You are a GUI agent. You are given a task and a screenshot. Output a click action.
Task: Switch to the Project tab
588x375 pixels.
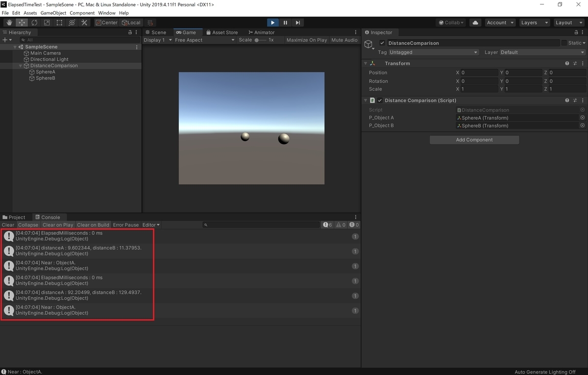point(14,217)
